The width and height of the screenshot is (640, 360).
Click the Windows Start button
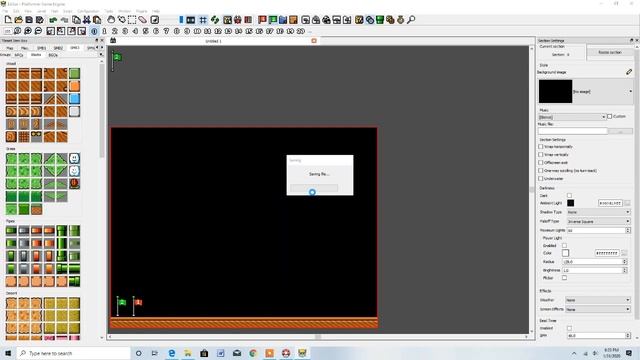coord(8,353)
